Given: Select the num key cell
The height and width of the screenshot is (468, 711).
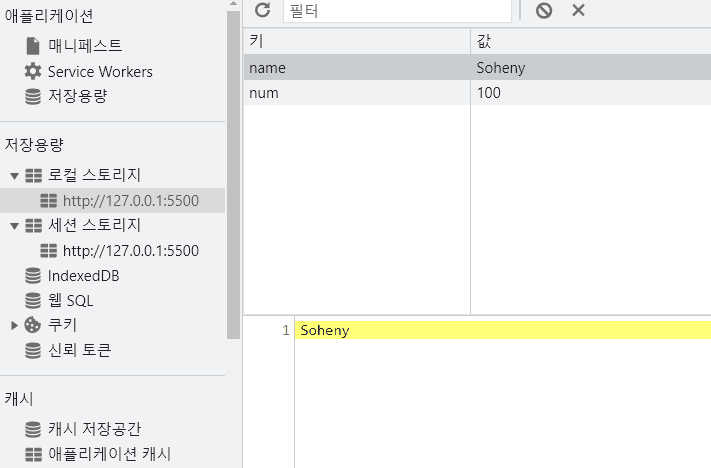Looking at the screenshot, I should 357,93.
